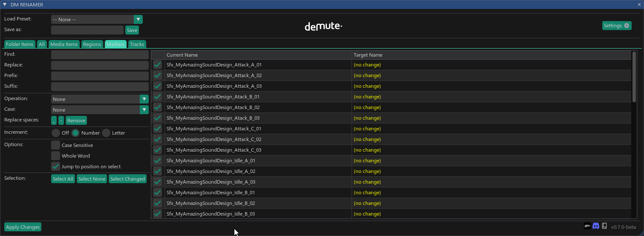The image size is (644, 236).
Task: Click the Apply Changes button
Action: [23, 227]
